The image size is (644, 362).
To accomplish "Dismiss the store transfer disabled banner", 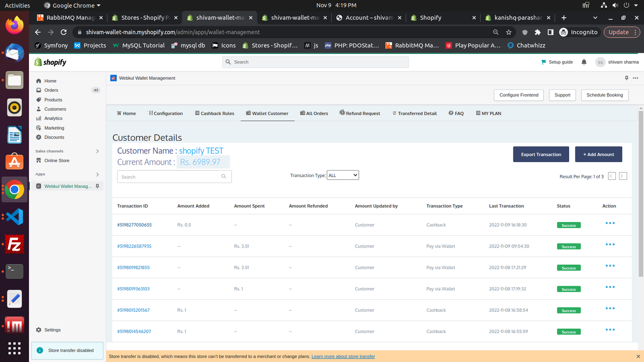I will point(638,356).
